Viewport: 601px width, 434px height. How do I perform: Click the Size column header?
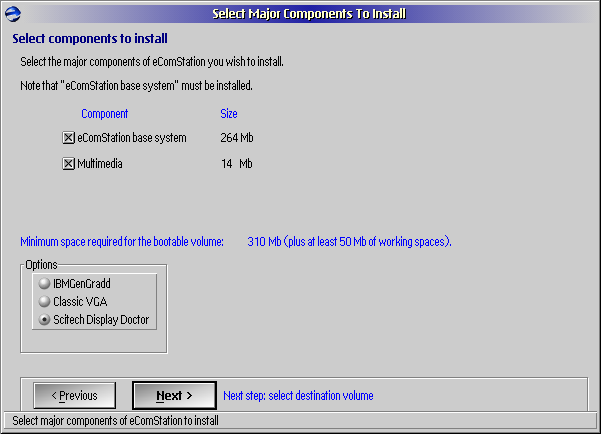tap(229, 114)
